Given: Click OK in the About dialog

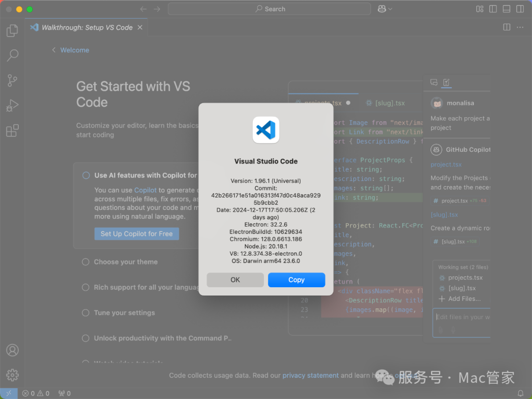Looking at the screenshot, I should coord(235,280).
